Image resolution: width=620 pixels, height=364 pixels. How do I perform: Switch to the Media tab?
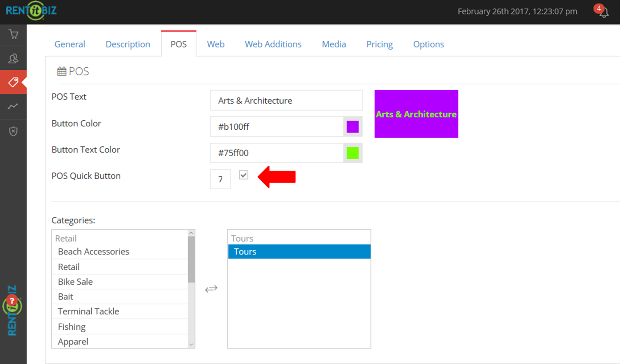tap(334, 44)
